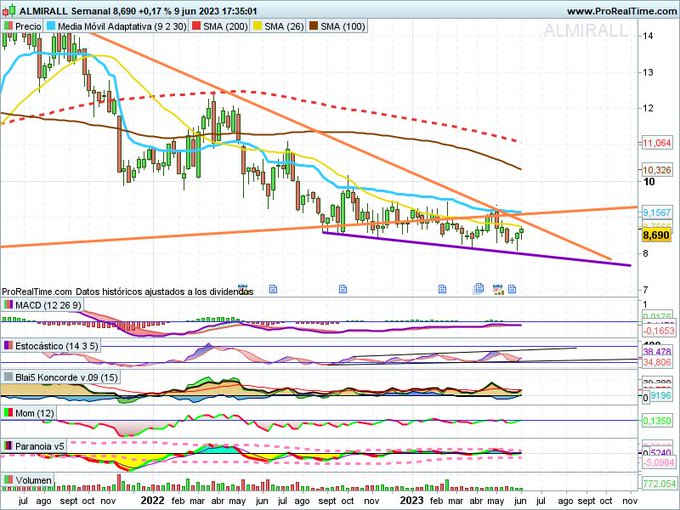Screen dimensions: 680x510
Task: Click the ALMIRALL candlestick icon in title bar
Action: 9,10
